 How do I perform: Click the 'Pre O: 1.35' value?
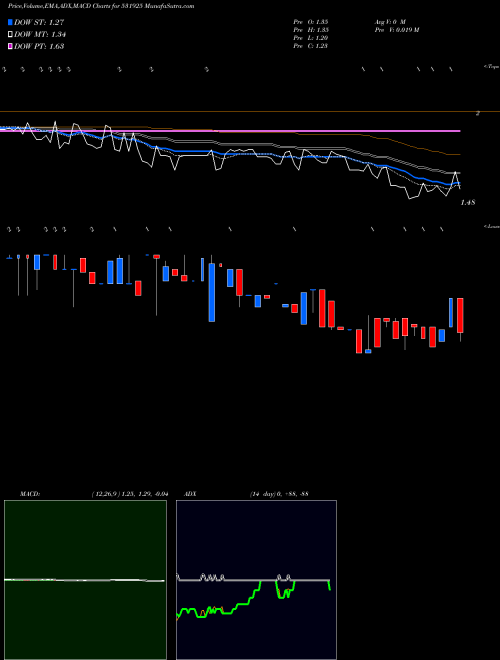click(311, 22)
